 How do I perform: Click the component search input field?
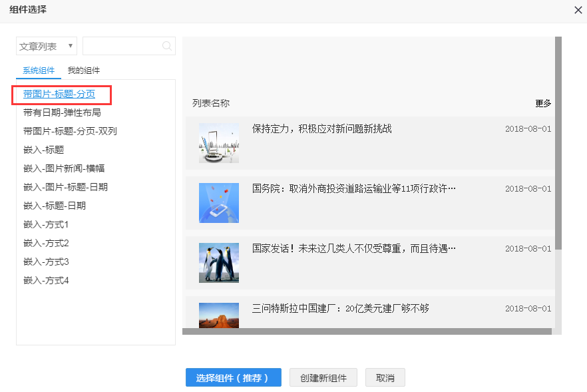pos(122,46)
